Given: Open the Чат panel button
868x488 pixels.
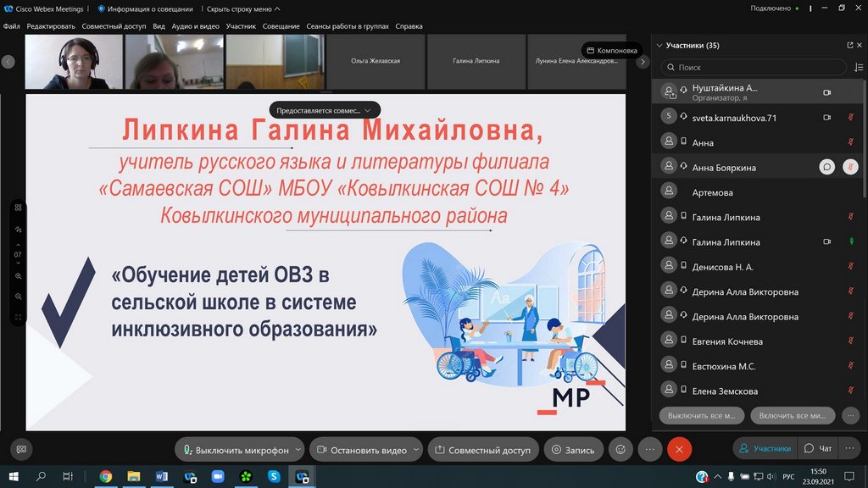Looking at the screenshot, I should [819, 449].
